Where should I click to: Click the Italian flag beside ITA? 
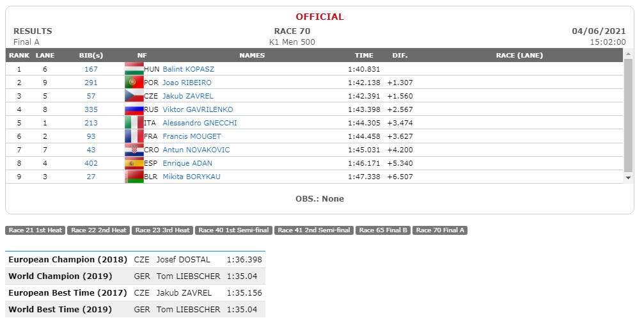[x=134, y=123]
